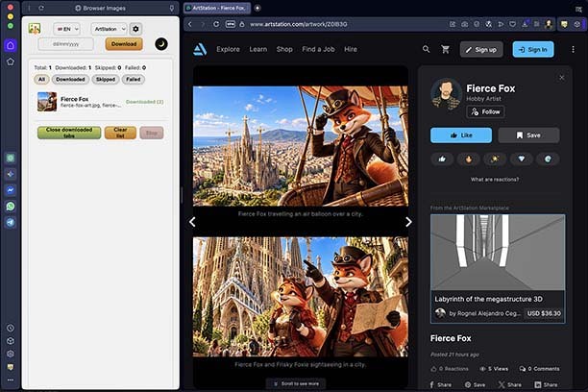The height and width of the screenshot is (392, 588).
Task: Open Fierce Fox thumbnail in download list
Action: 47,102
